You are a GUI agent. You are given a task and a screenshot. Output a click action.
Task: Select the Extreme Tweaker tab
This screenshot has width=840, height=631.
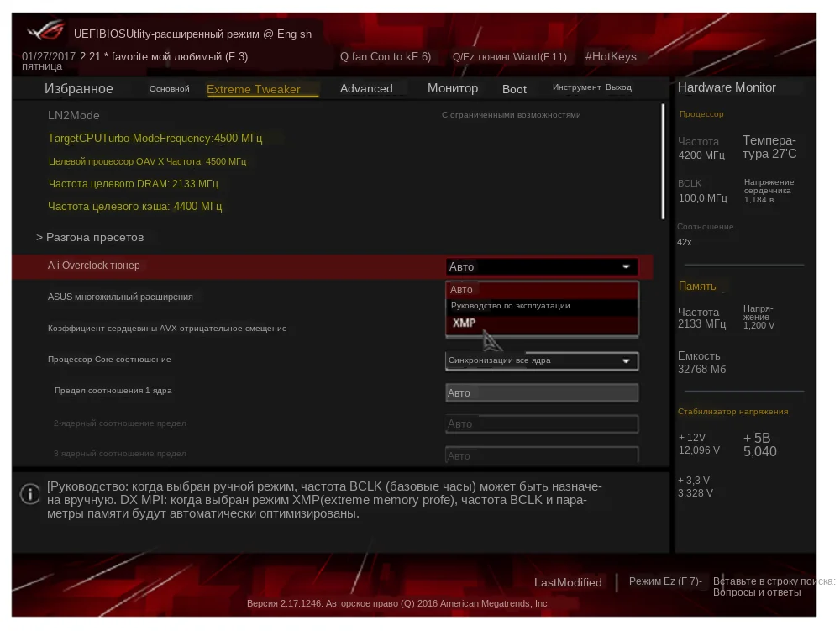(x=254, y=89)
